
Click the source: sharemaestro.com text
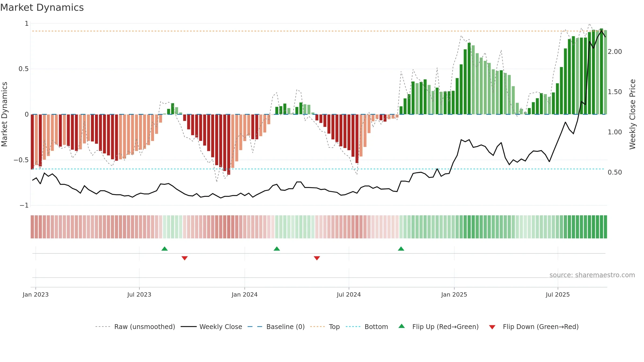pyautogui.click(x=592, y=275)
